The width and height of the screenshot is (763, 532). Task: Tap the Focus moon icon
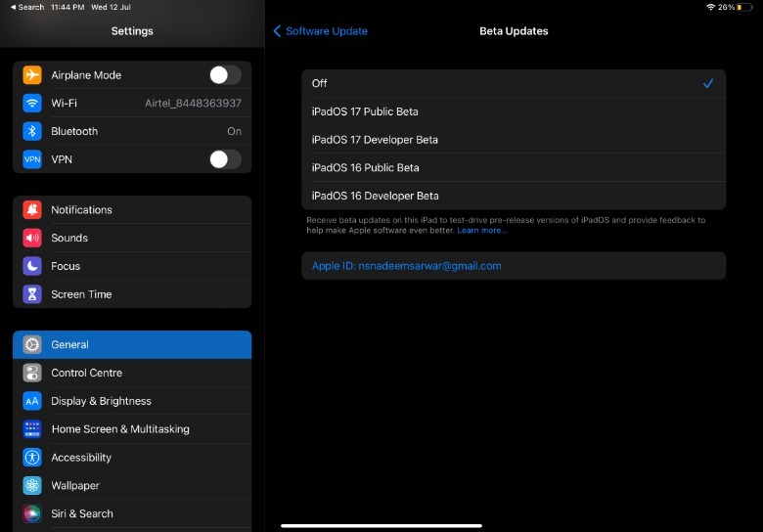click(x=32, y=266)
